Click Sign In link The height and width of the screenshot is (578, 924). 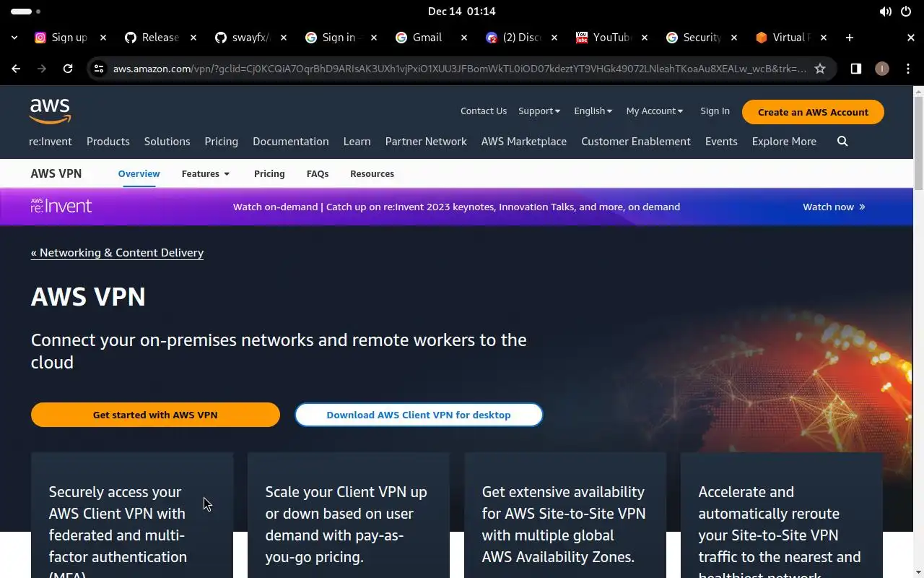[x=715, y=111]
